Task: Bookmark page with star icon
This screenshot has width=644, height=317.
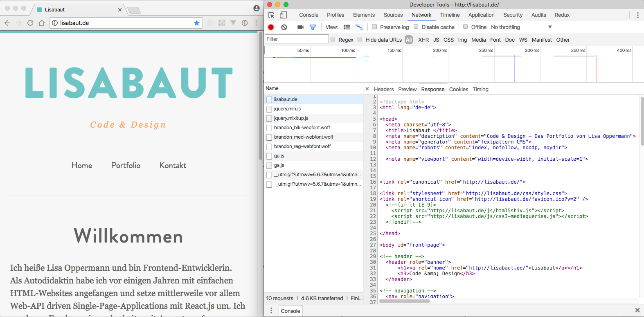Action: point(197,23)
